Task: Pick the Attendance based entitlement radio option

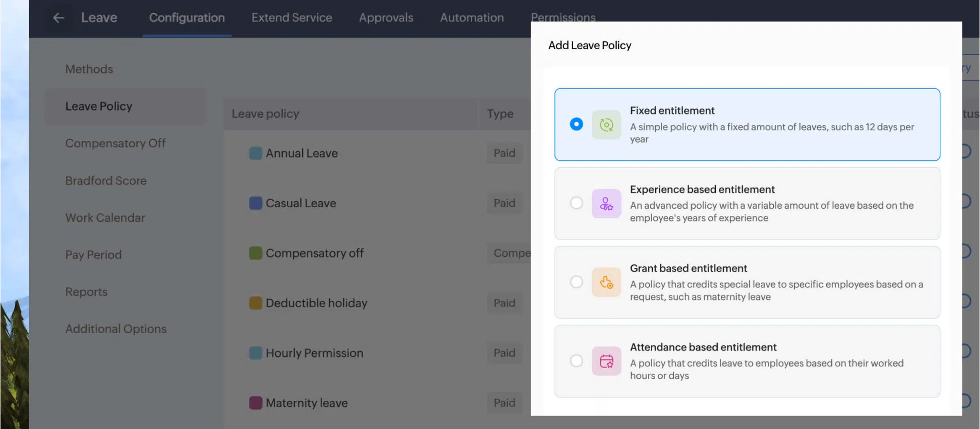Action: (x=576, y=361)
